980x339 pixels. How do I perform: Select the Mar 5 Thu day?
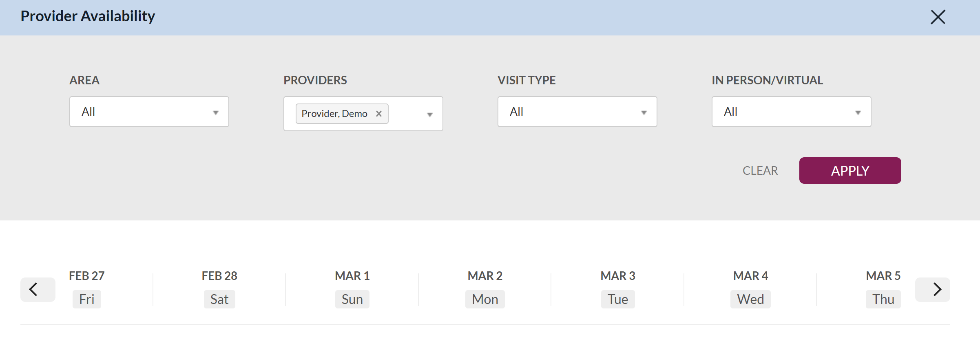[x=883, y=288]
